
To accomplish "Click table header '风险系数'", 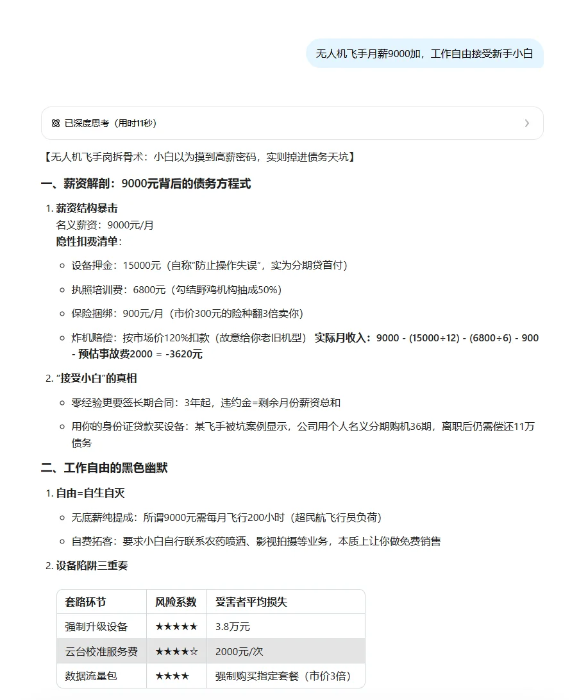I will [176, 602].
